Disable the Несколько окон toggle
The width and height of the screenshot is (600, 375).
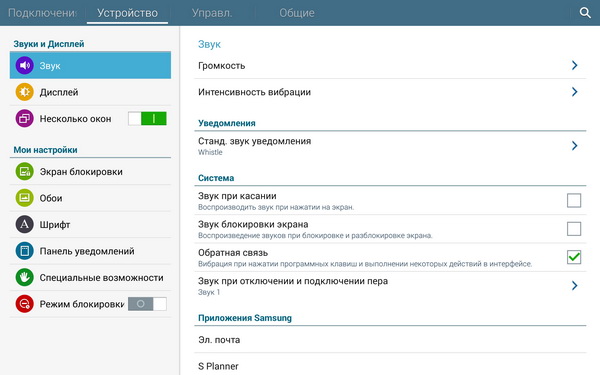pyautogui.click(x=147, y=119)
